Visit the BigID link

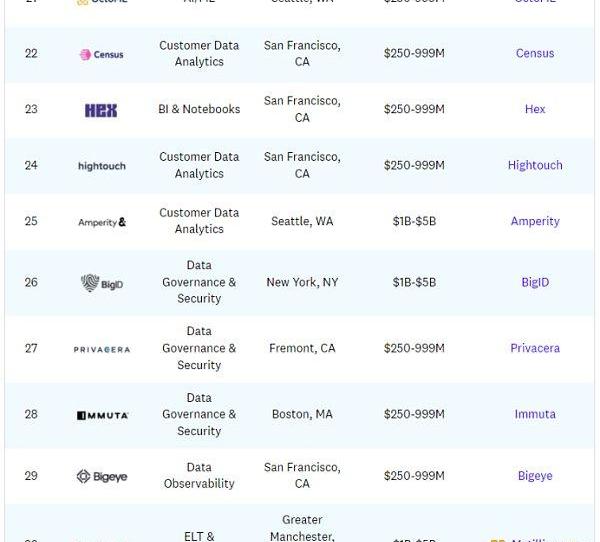point(535,282)
